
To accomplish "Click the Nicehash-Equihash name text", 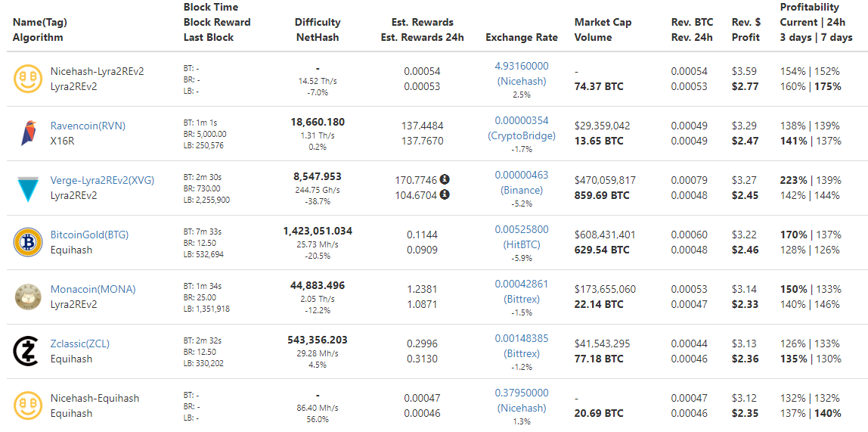I will tap(95, 398).
